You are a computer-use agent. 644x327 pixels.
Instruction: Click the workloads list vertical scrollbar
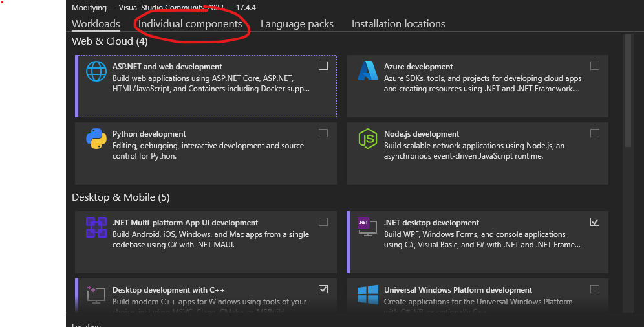(x=628, y=91)
